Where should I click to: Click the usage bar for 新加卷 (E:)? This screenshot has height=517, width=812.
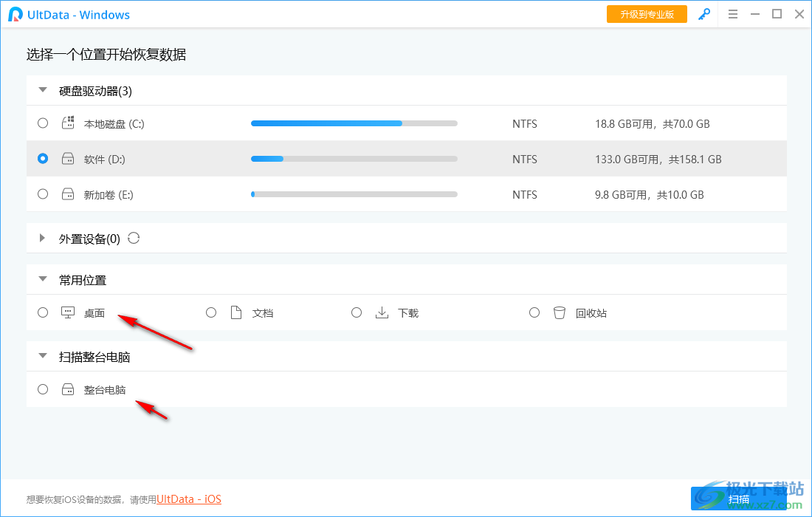coord(354,194)
